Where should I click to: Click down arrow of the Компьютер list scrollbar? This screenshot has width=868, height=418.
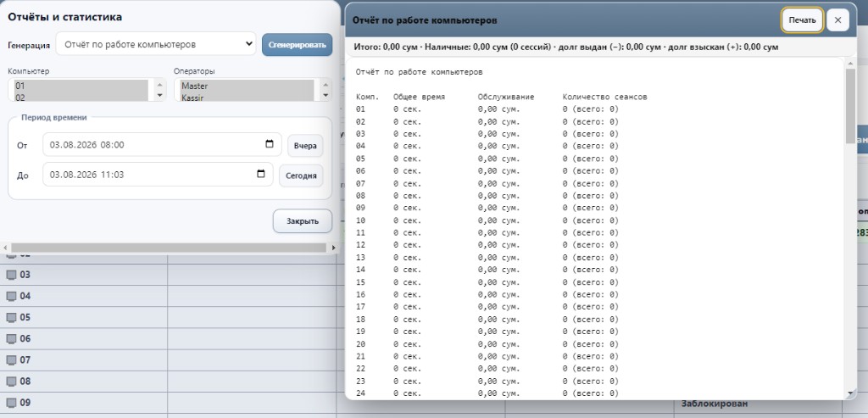(x=160, y=95)
